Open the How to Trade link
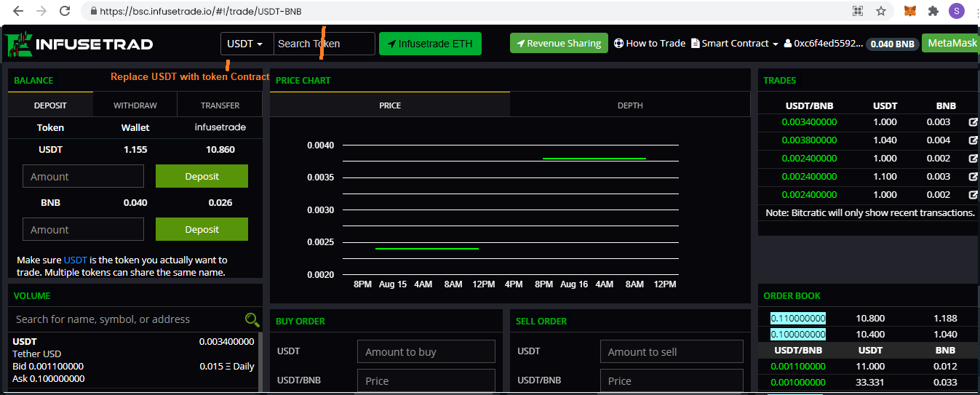The height and width of the screenshot is (395, 980). tap(650, 44)
